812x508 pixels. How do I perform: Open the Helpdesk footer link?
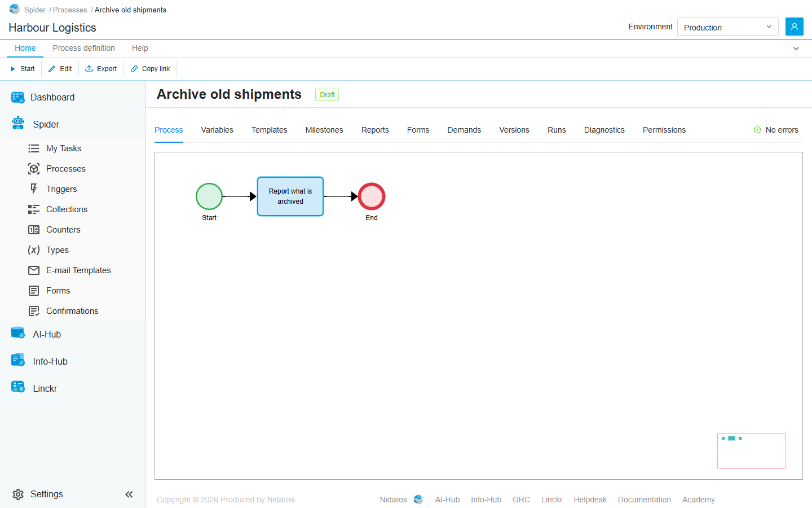pos(590,500)
